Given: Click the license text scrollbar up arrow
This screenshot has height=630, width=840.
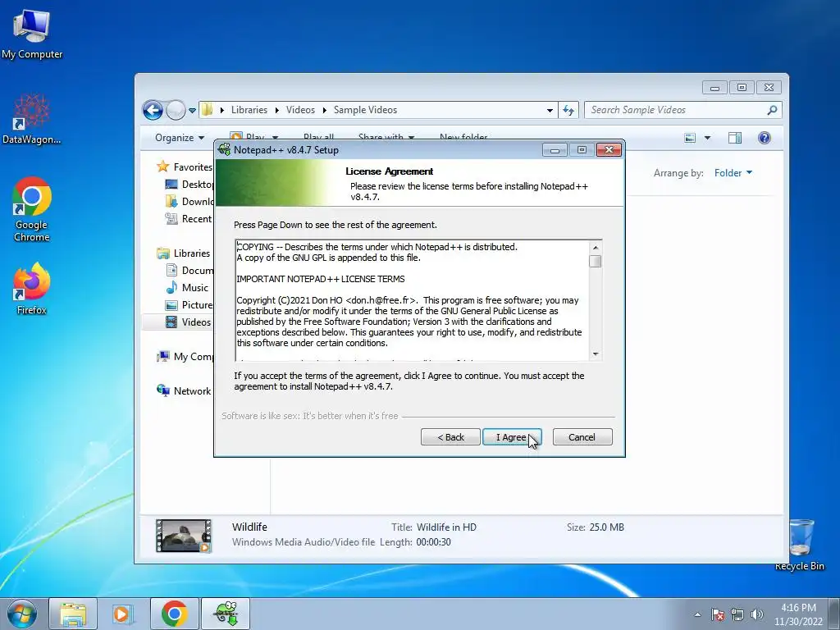Looking at the screenshot, I should pyautogui.click(x=596, y=248).
